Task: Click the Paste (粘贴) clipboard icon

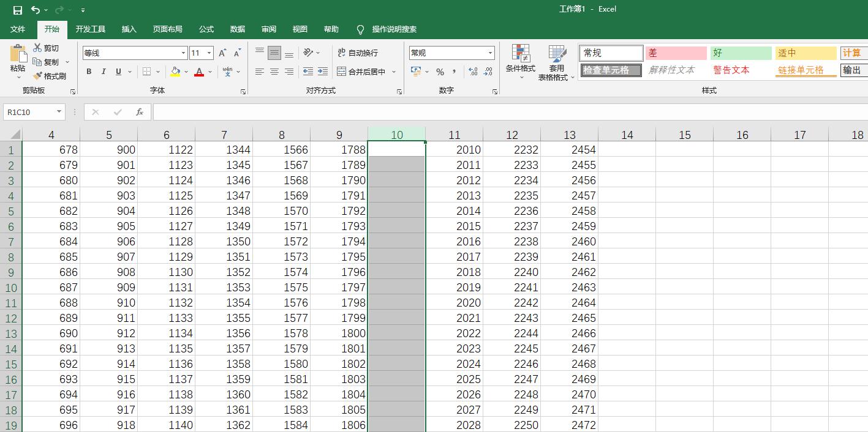Action: 18,54
